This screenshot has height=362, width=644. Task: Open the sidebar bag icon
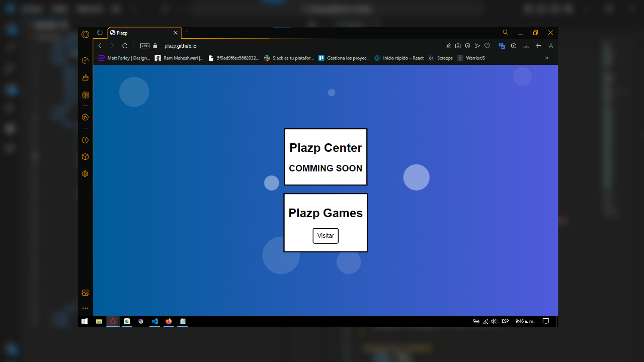85,77
